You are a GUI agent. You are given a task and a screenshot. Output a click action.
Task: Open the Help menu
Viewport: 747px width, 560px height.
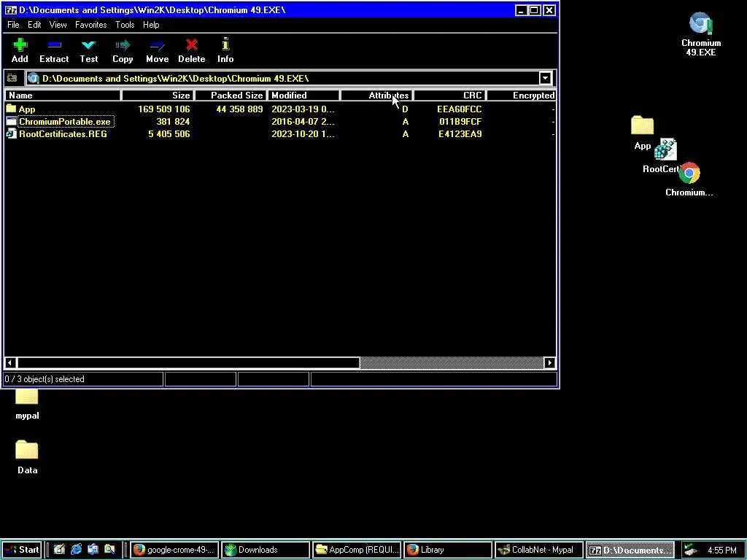click(151, 25)
